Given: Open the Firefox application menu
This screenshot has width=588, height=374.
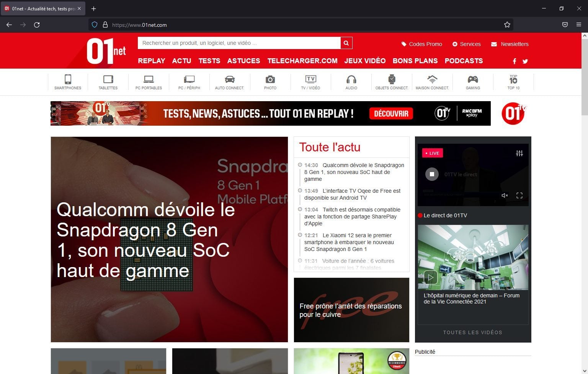Looking at the screenshot, I should pyautogui.click(x=579, y=25).
